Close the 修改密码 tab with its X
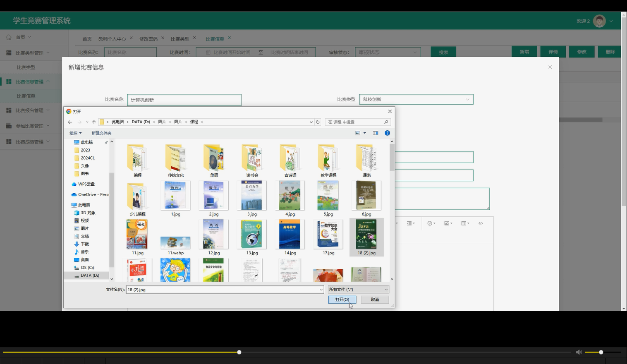This screenshot has height=364, width=627. click(163, 38)
